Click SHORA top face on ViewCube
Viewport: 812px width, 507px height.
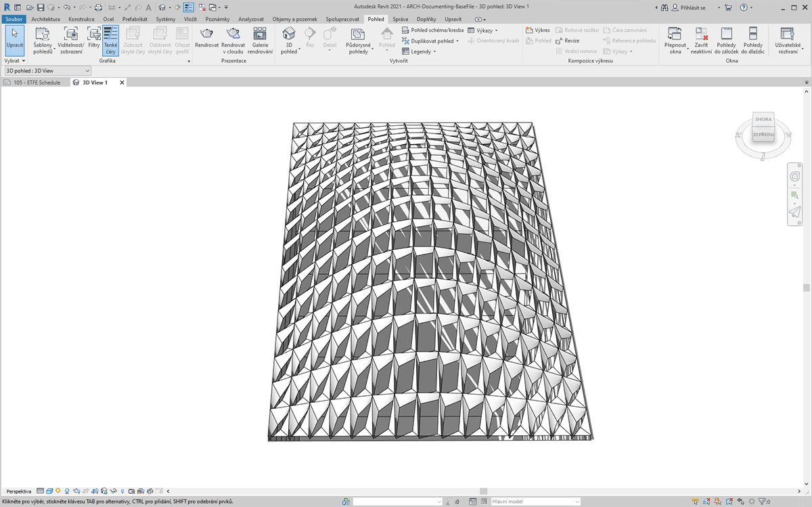click(763, 119)
